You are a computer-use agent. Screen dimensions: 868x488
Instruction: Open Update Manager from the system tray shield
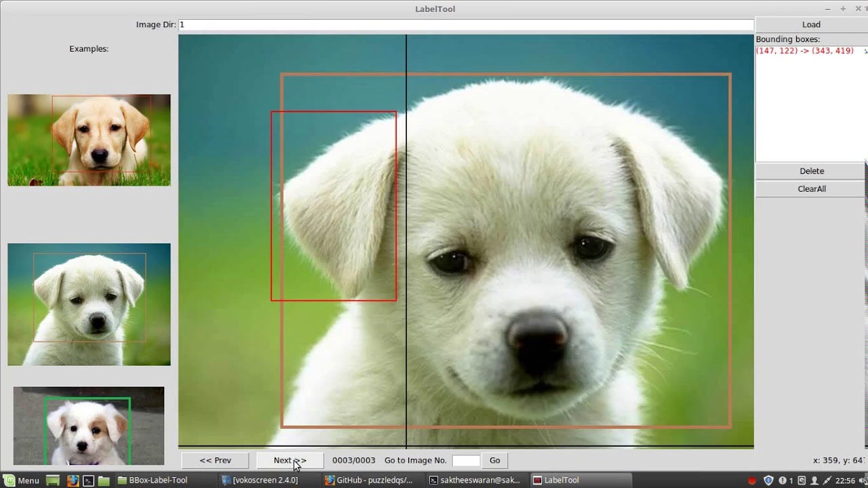(768, 480)
